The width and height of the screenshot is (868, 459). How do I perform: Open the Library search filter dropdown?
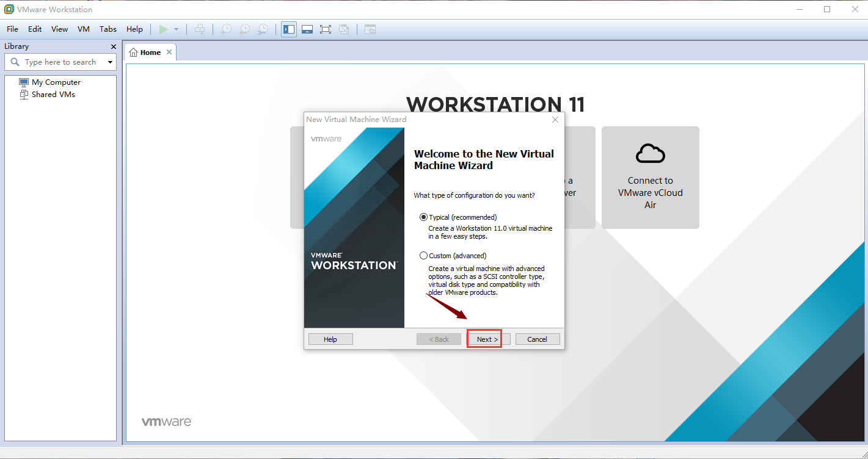click(110, 62)
